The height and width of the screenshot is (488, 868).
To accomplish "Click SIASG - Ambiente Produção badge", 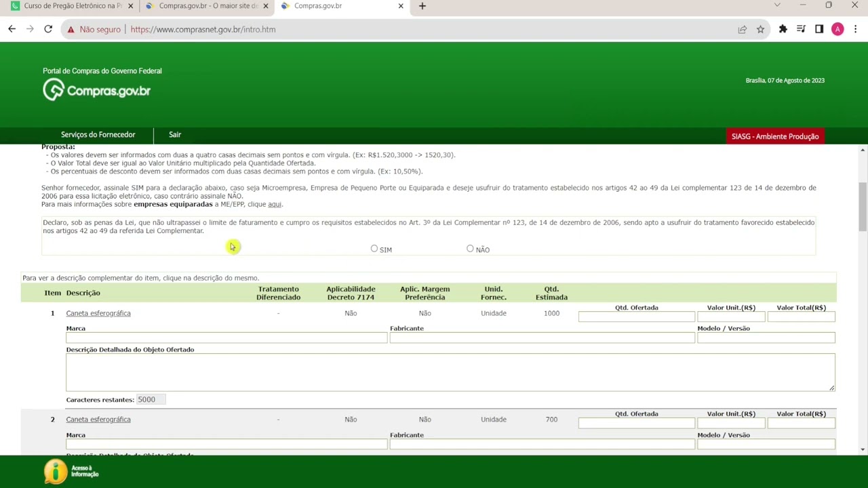I will click(x=775, y=136).
